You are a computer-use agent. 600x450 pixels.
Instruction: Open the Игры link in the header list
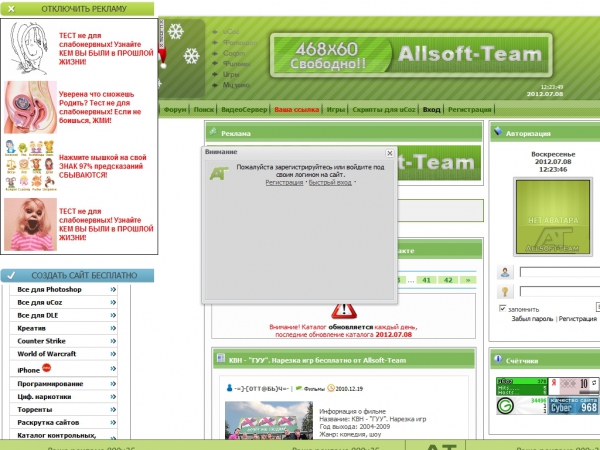(x=231, y=74)
